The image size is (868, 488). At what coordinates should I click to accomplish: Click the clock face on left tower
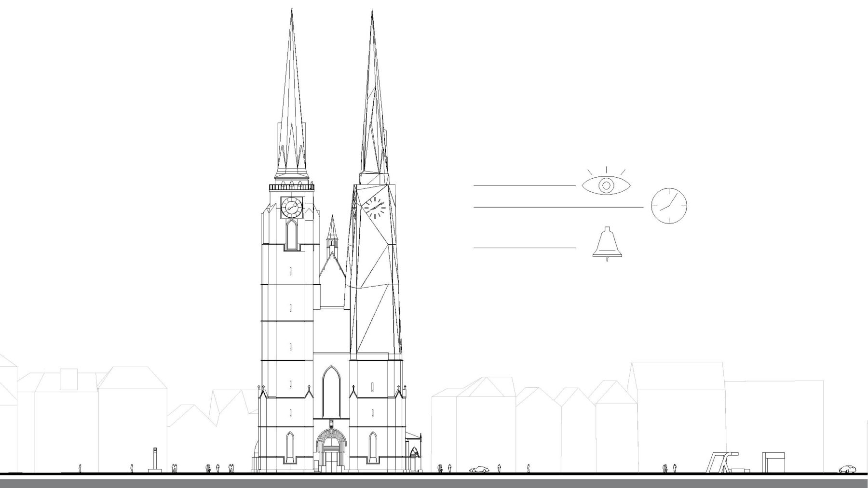pyautogui.click(x=292, y=208)
